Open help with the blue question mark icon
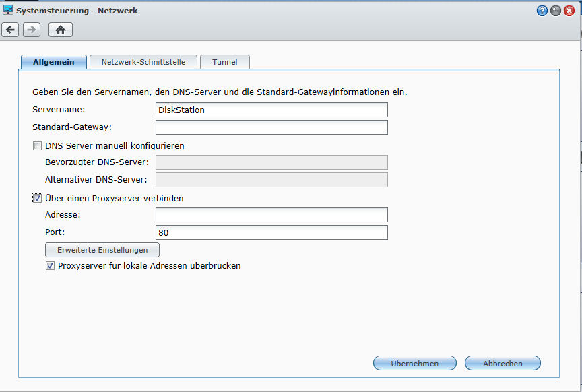This screenshot has height=392, width=582. coord(542,11)
